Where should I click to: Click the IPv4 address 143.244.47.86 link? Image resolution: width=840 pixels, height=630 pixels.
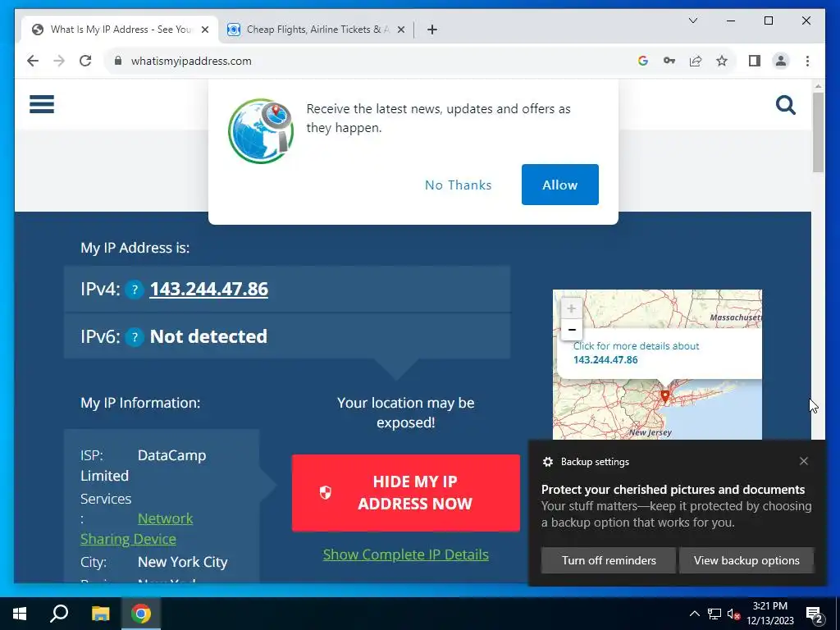[209, 290]
